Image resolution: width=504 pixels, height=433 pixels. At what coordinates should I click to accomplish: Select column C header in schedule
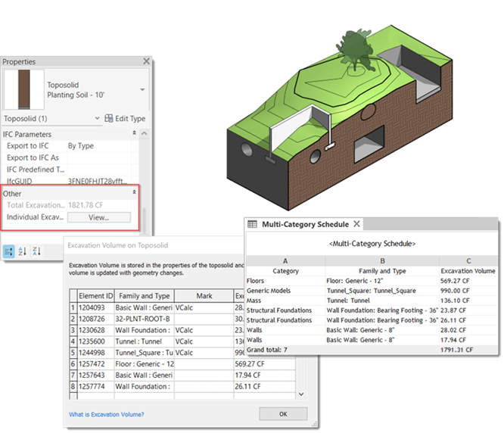click(468, 260)
